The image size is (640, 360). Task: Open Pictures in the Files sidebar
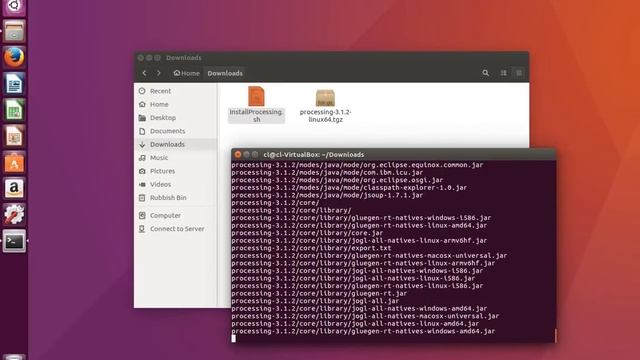pyautogui.click(x=176, y=171)
